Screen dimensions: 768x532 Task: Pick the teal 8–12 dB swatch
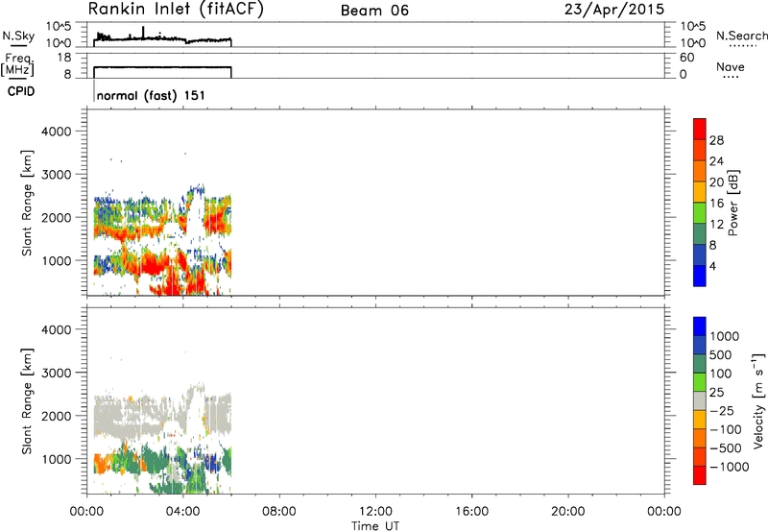(x=700, y=233)
